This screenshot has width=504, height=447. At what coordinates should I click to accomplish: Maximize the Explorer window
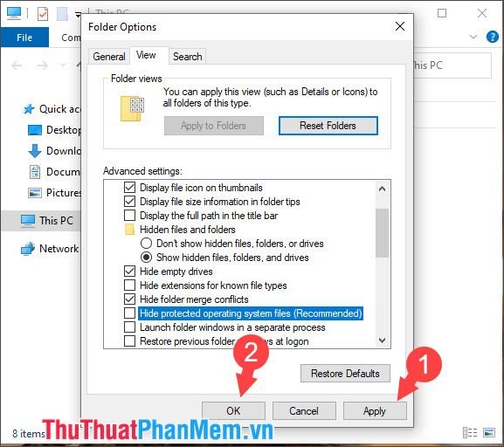click(442, 13)
